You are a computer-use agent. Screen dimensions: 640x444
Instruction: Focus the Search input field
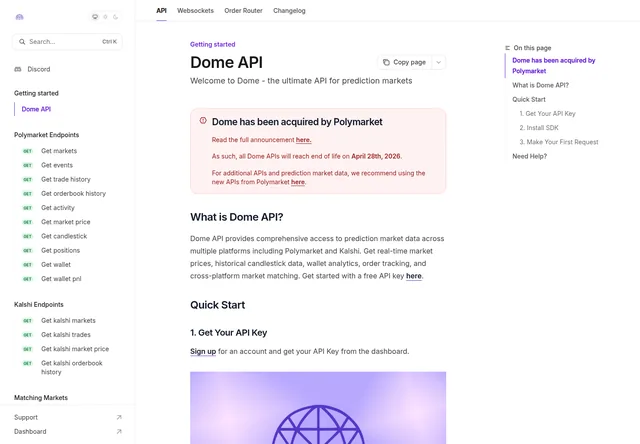(67, 42)
